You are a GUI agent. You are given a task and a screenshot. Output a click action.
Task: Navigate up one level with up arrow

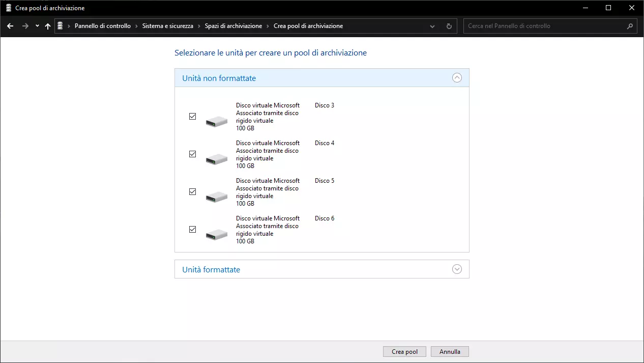[x=48, y=26]
